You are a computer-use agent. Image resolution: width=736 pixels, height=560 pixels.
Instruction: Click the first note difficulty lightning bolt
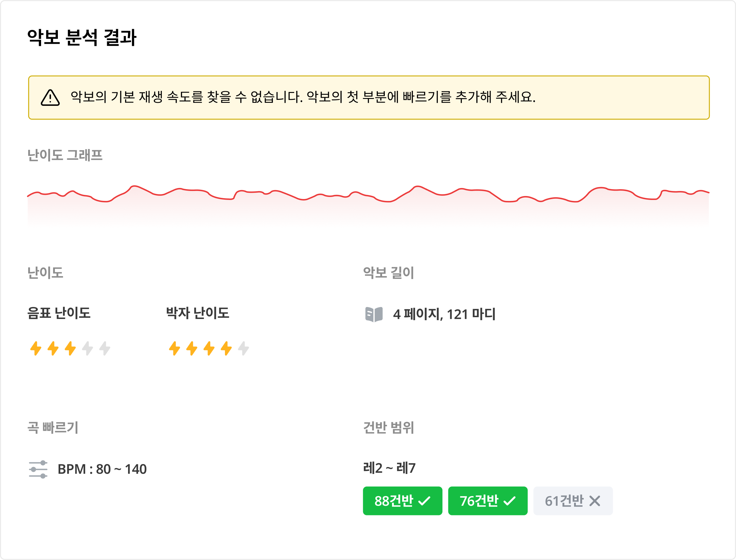click(x=36, y=348)
